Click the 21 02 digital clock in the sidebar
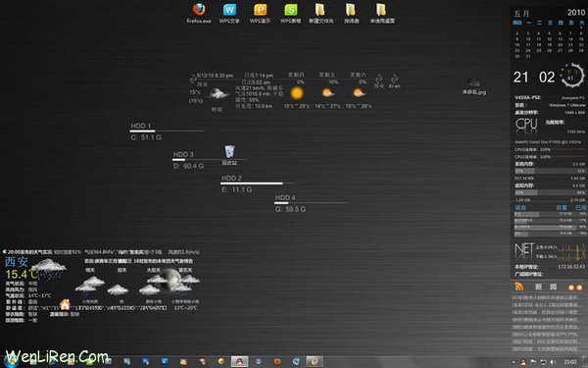The height and width of the screenshot is (368, 588). tap(534, 78)
